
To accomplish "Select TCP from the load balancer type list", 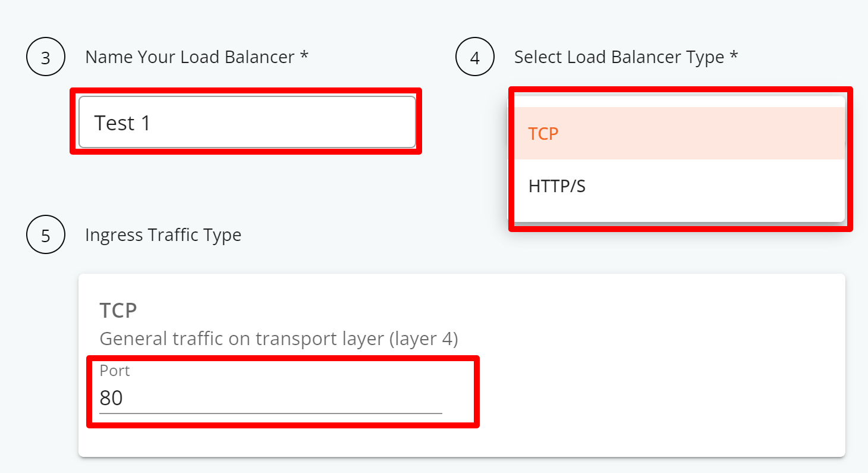I will click(x=680, y=133).
